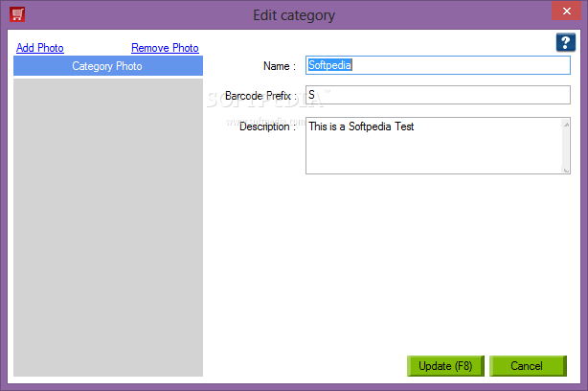Close the Edit category window
This screenshot has width=588, height=391.
pos(567,11)
